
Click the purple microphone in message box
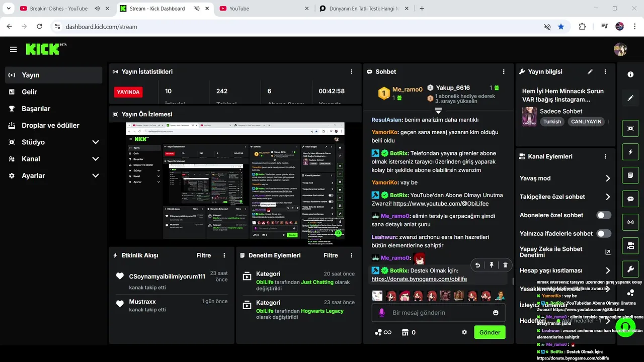[381, 313]
